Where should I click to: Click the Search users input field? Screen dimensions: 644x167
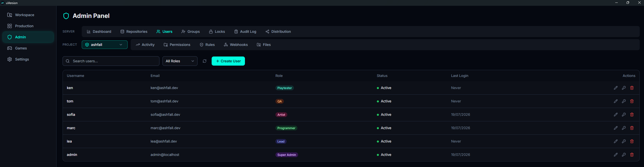point(111,61)
